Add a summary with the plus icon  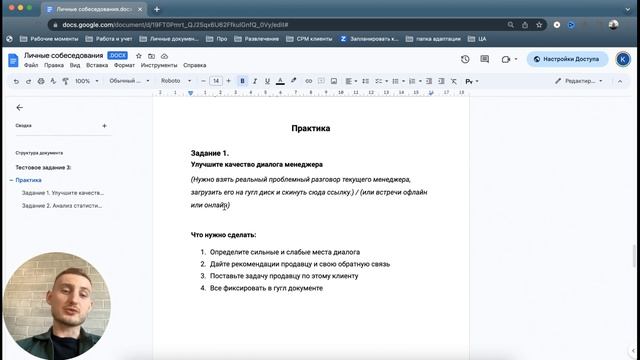[x=104, y=126]
